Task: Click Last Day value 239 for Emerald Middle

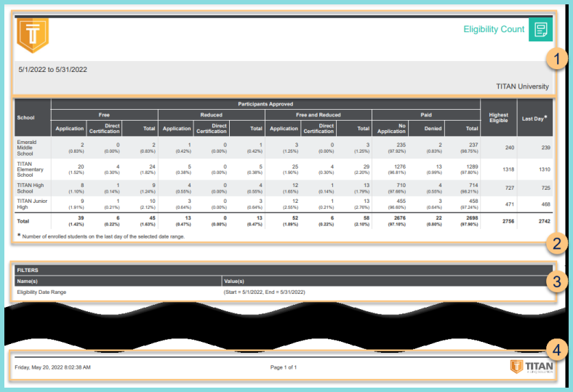Action: (x=545, y=148)
